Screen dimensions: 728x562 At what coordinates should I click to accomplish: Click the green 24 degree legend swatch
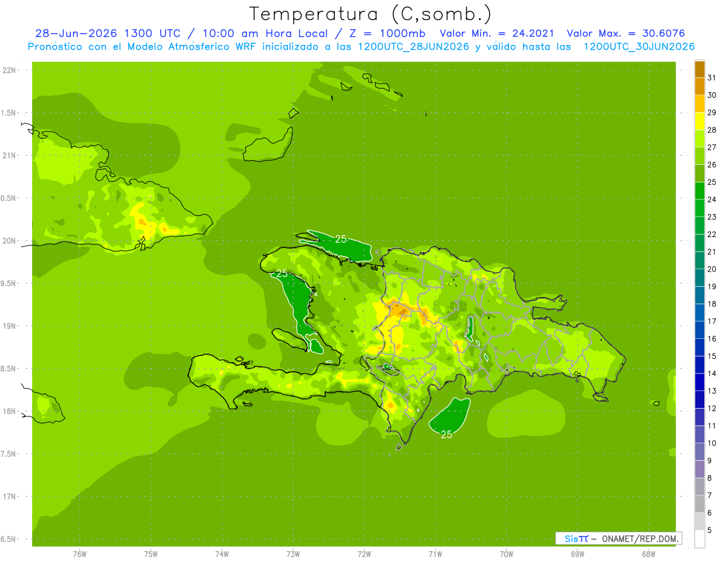tap(699, 191)
